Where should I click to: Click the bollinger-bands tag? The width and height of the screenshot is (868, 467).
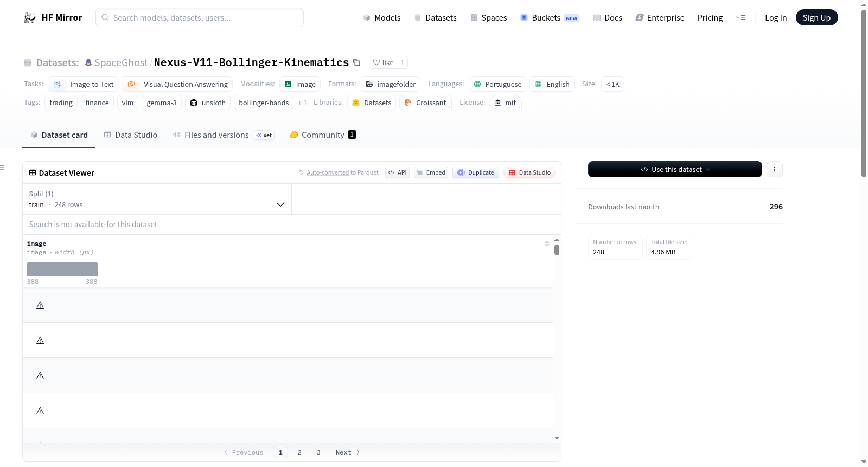pyautogui.click(x=264, y=103)
